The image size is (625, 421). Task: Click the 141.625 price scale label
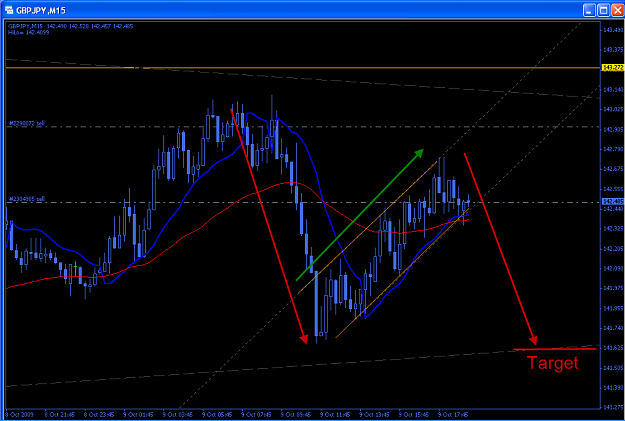pyautogui.click(x=613, y=348)
